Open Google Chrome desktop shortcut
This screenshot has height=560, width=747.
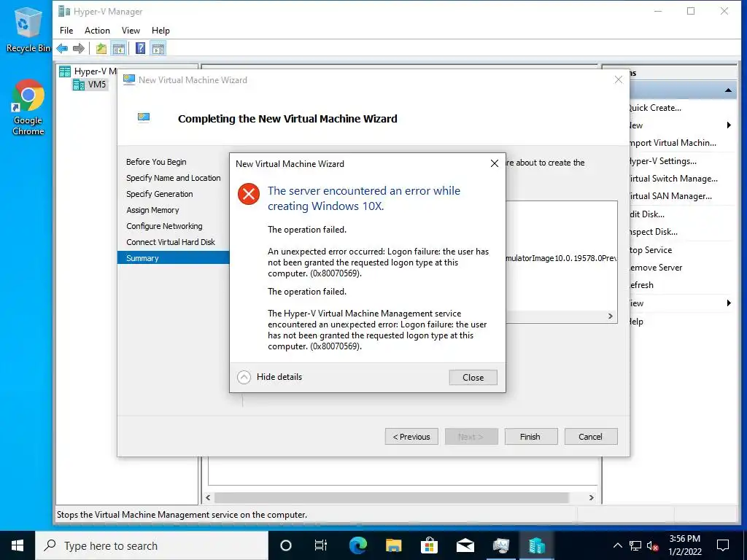(28, 108)
